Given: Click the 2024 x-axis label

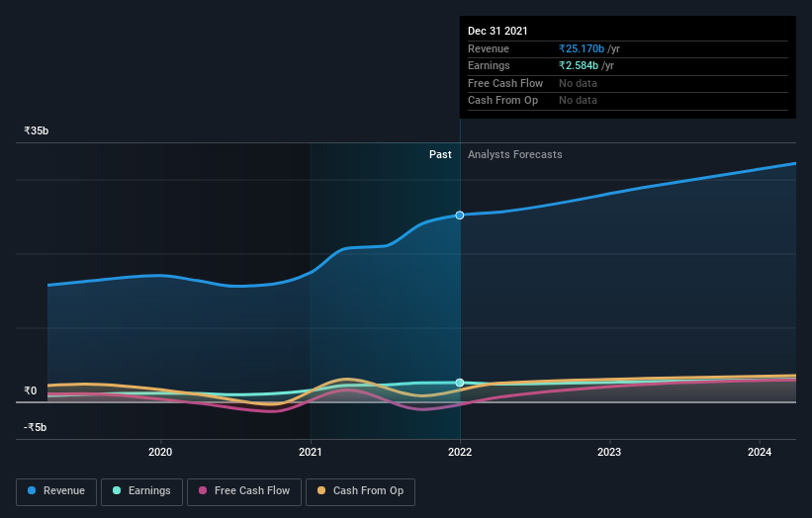Looking at the screenshot, I should 760,452.
